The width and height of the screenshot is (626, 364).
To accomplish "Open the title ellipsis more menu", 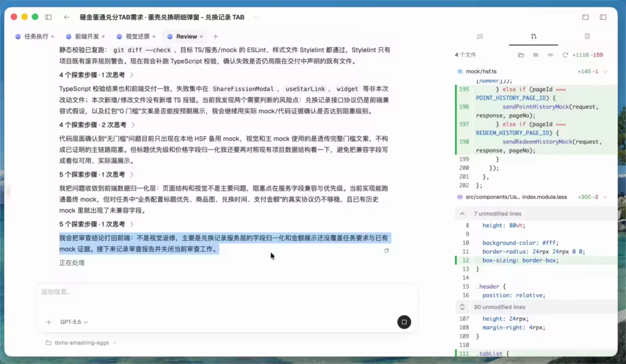I will pyautogui.click(x=256, y=17).
